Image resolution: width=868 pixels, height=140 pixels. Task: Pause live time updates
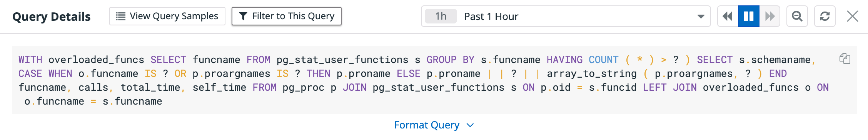(749, 16)
